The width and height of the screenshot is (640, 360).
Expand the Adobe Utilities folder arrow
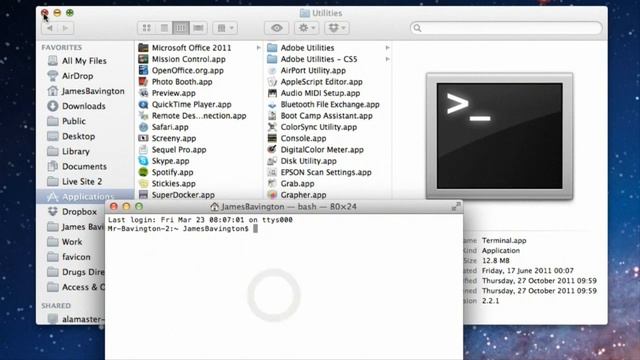[387, 48]
